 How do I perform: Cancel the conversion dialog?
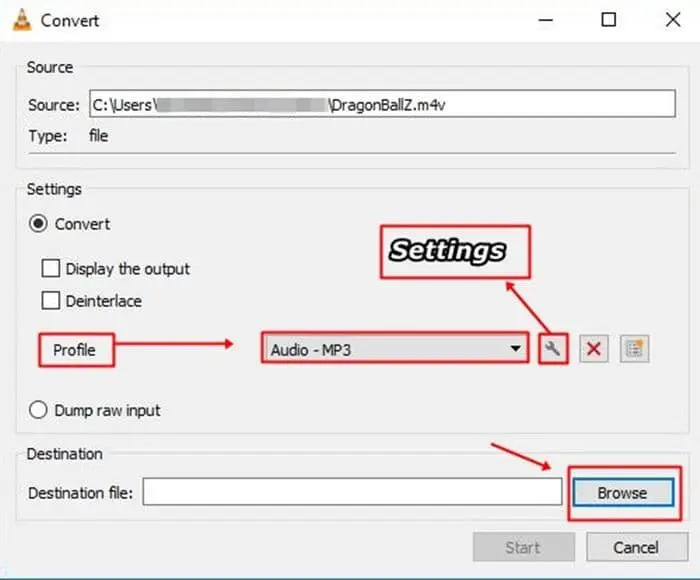click(x=636, y=547)
